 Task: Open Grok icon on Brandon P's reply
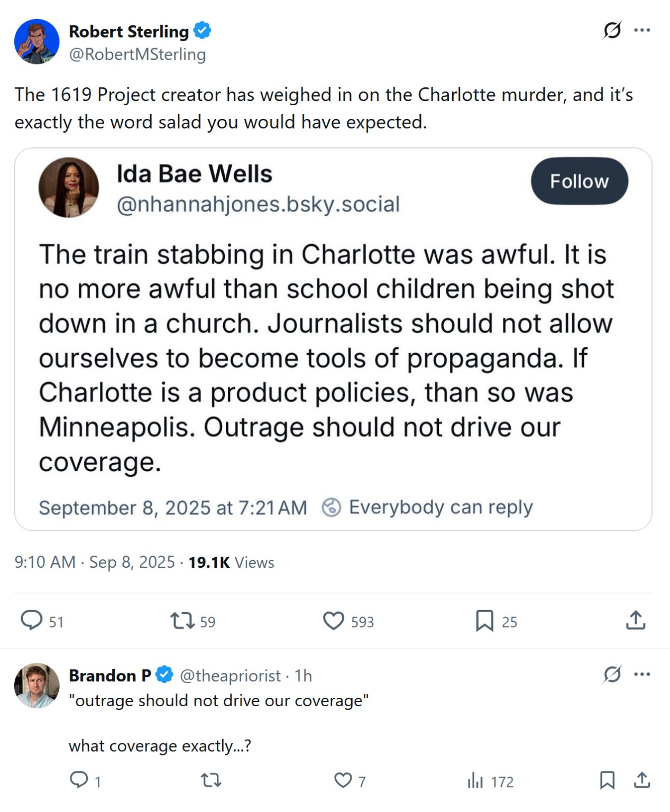coord(612,675)
